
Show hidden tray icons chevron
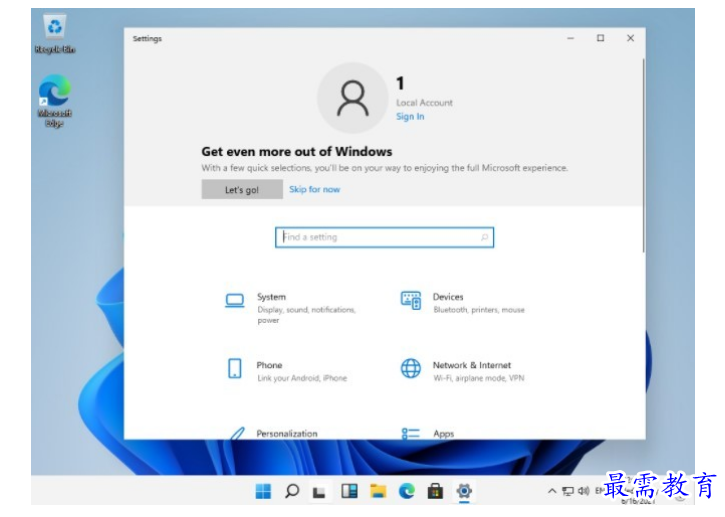coord(552,491)
